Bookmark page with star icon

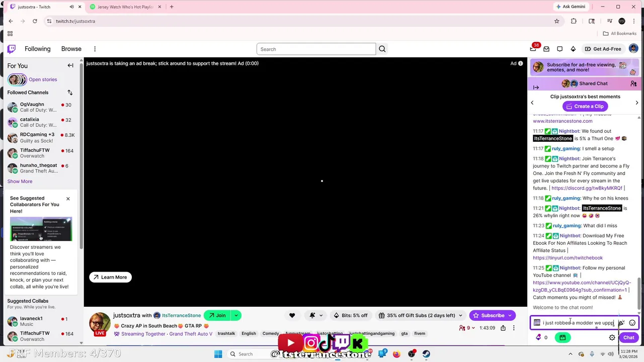[x=556, y=21]
